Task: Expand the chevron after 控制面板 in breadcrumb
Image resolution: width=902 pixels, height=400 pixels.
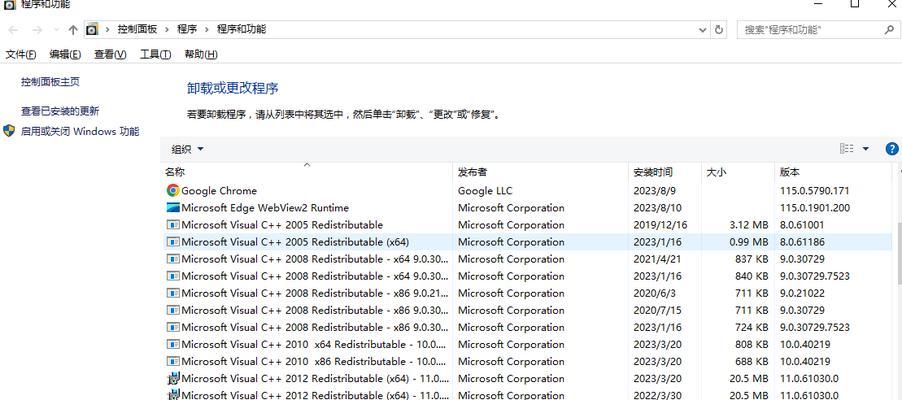Action: click(167, 29)
